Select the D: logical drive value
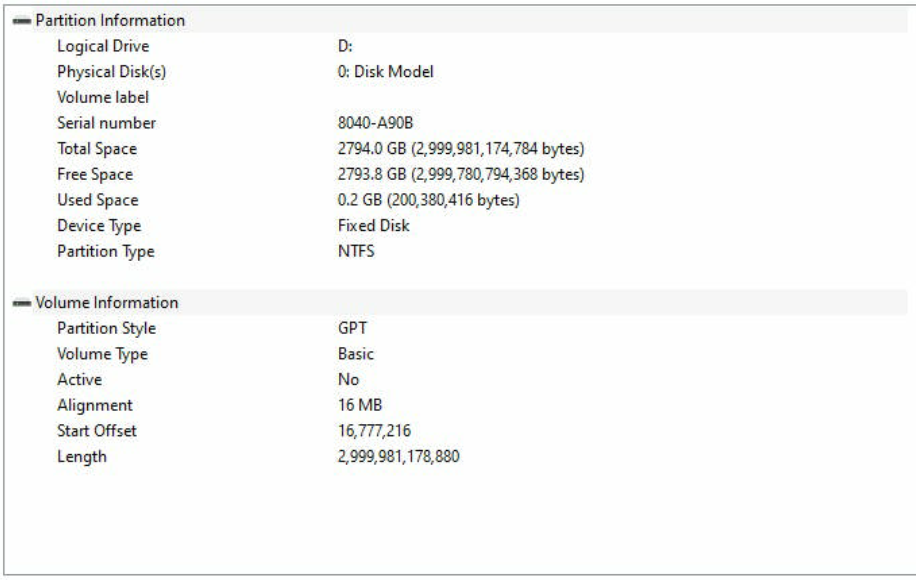This screenshot has height=580, width=916. [345, 46]
